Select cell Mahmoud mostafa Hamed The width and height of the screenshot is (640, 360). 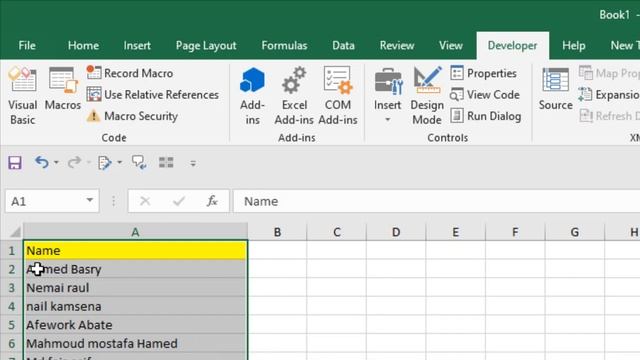tap(135, 344)
